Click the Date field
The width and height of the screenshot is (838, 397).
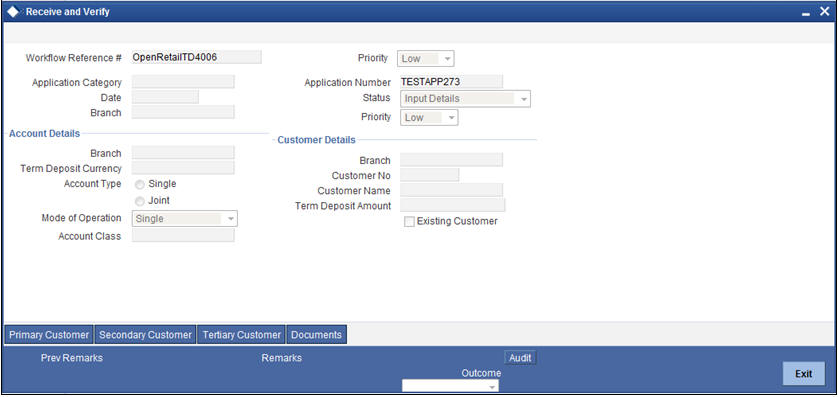[165, 97]
